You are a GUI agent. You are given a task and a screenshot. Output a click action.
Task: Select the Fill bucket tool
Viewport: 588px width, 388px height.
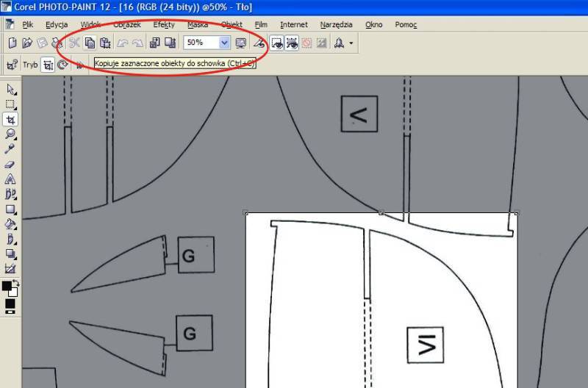(x=10, y=224)
